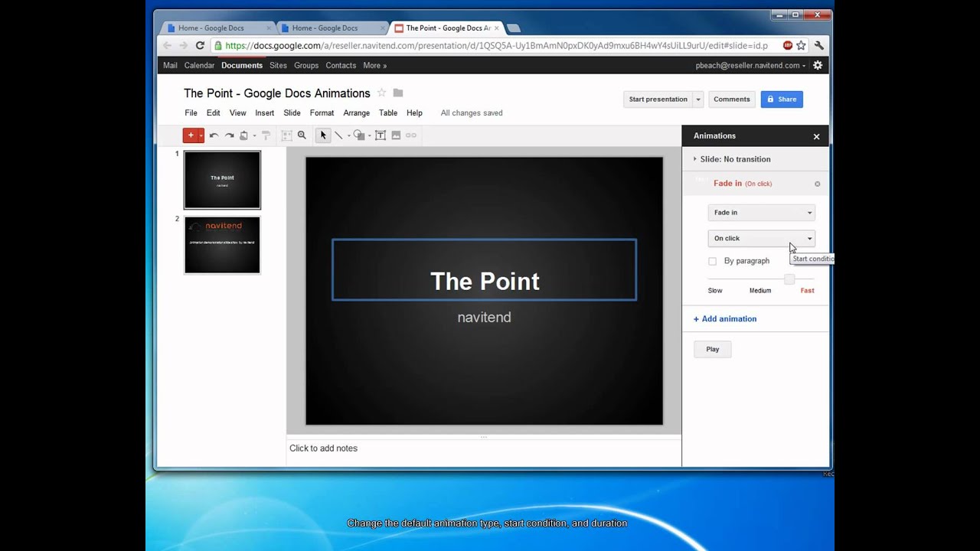Open the Help menu
Viewport: 980px width, 551px height.
click(414, 112)
